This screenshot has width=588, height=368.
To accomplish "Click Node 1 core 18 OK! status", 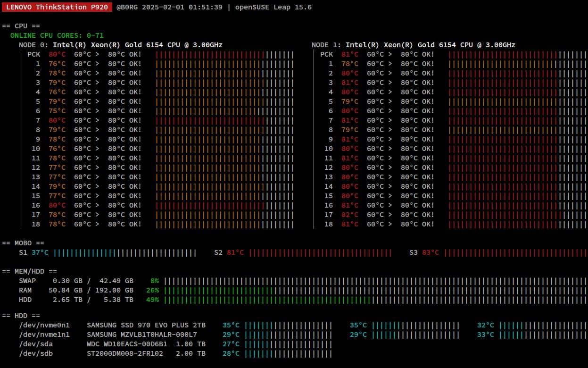I will (428, 224).
